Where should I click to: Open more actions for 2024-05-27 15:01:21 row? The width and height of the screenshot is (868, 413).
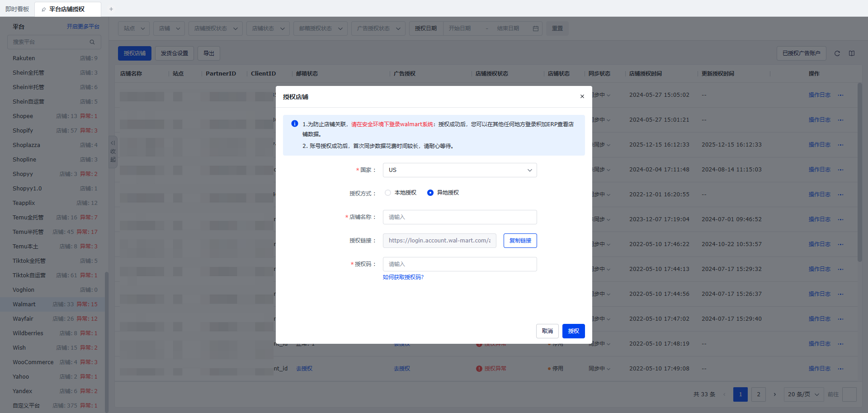point(841,120)
